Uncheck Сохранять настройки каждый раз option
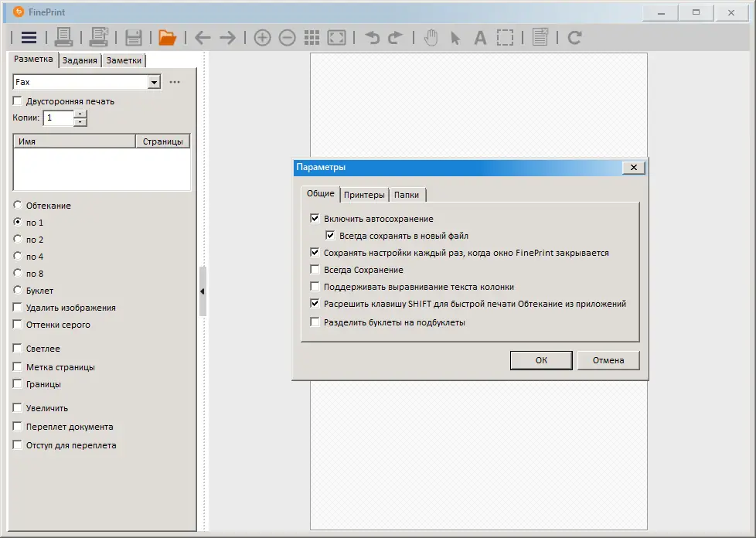Viewport: 756px width, 538px height. [x=315, y=252]
